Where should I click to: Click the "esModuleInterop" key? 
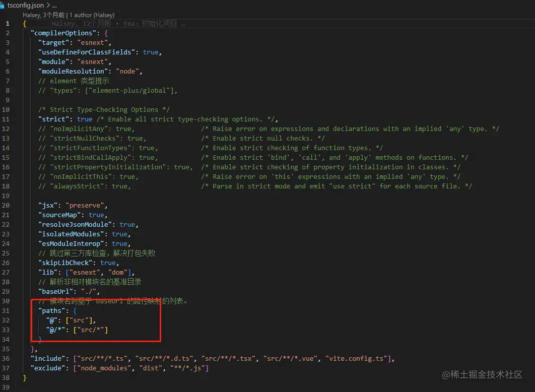(71, 243)
